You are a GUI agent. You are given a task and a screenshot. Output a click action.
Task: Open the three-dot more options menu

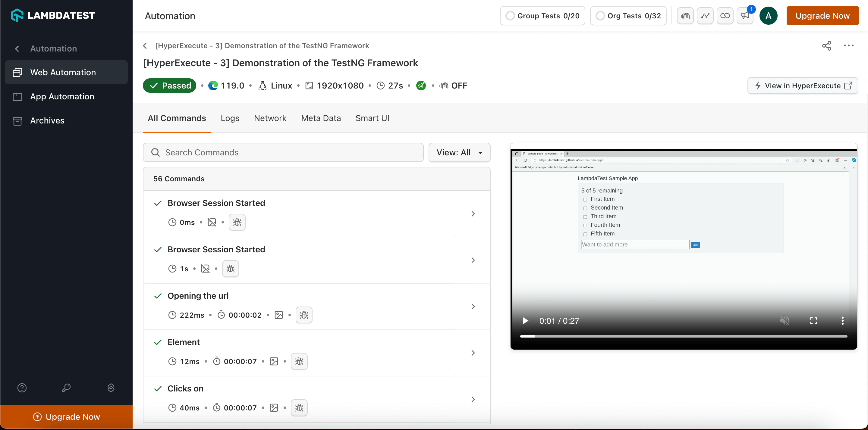[848, 46]
